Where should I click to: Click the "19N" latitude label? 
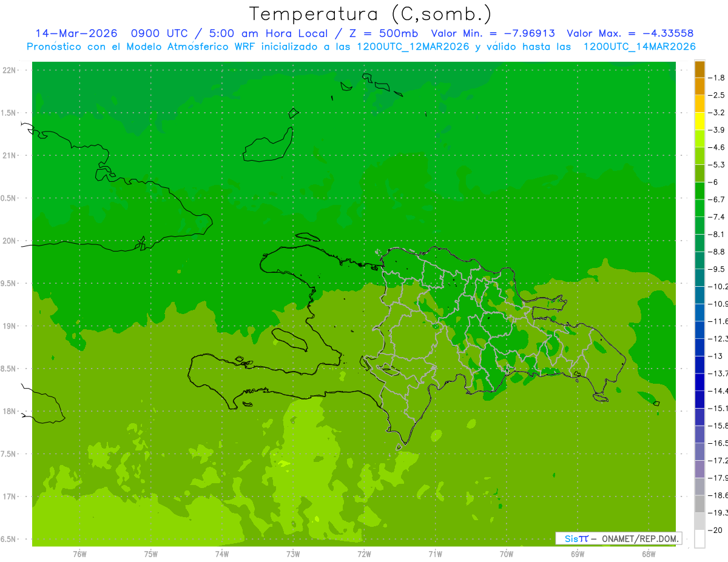(10, 326)
